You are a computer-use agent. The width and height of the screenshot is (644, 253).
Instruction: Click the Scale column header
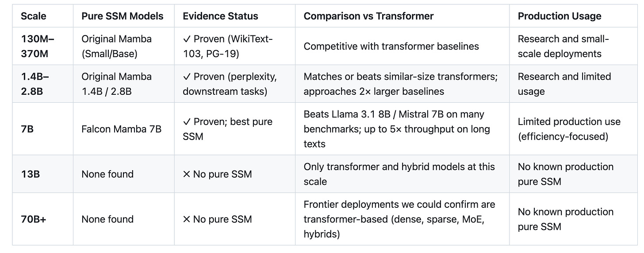33,16
